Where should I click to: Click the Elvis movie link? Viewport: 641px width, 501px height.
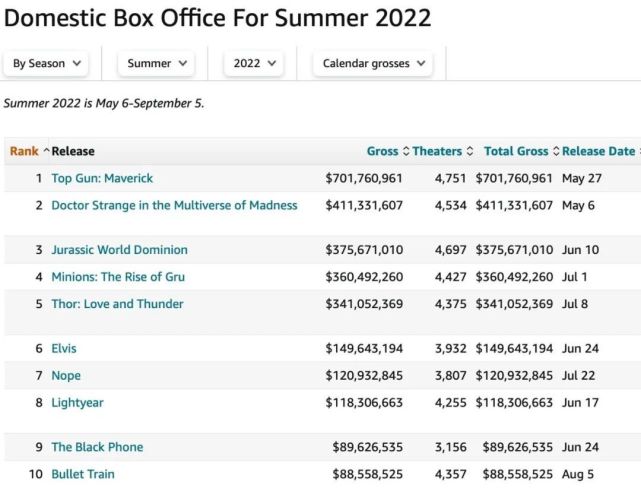(x=64, y=349)
